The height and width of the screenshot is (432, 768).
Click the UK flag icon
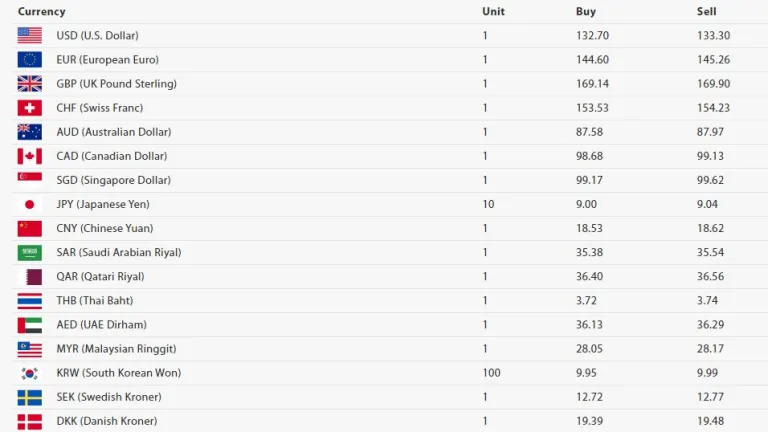pyautogui.click(x=29, y=83)
